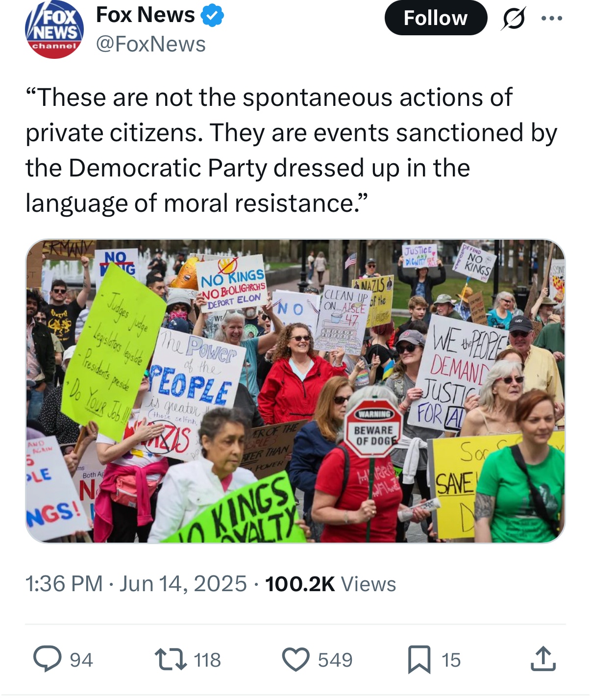Click the Jun 14, 2025 date
This screenshot has width=591, height=700.
183,584
